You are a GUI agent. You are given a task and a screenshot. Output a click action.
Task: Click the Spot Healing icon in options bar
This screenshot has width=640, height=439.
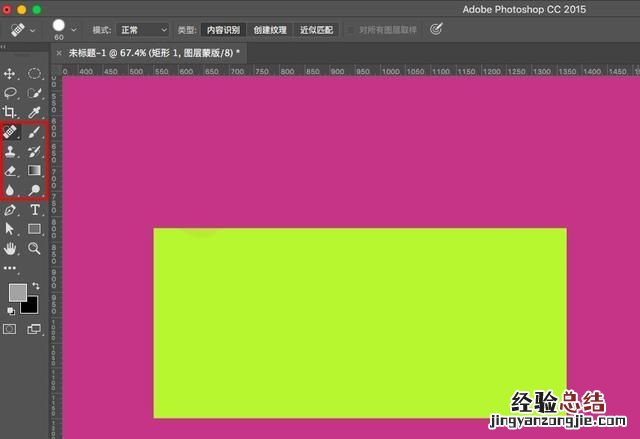click(x=18, y=29)
